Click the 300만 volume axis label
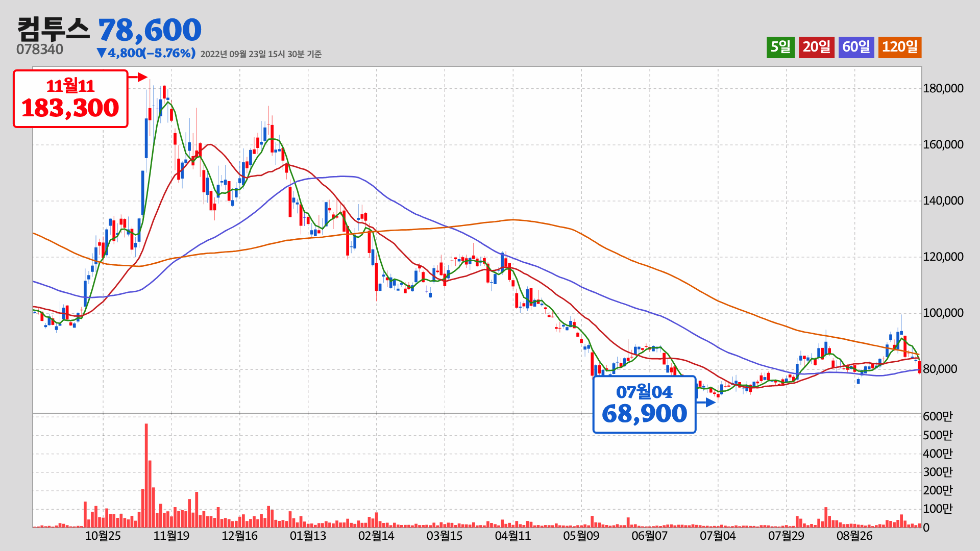The image size is (980, 551). tap(938, 472)
